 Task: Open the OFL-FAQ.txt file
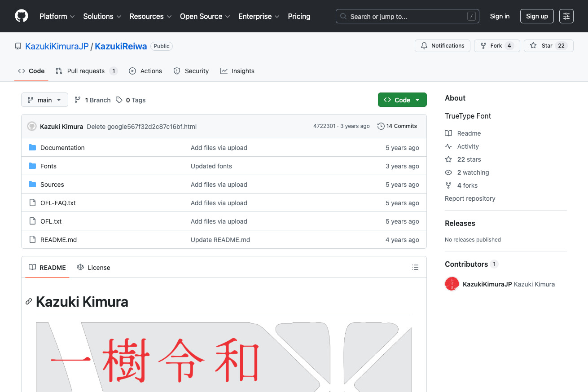[58, 203]
